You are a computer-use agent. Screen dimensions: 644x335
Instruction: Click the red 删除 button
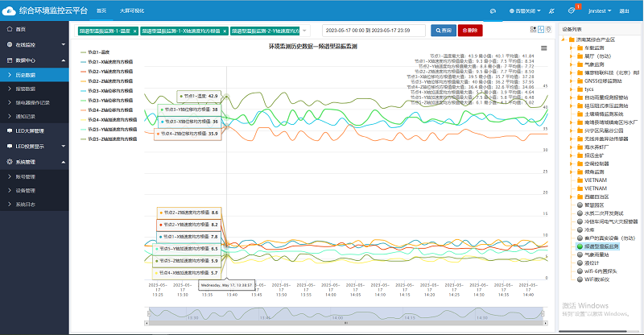(470, 30)
